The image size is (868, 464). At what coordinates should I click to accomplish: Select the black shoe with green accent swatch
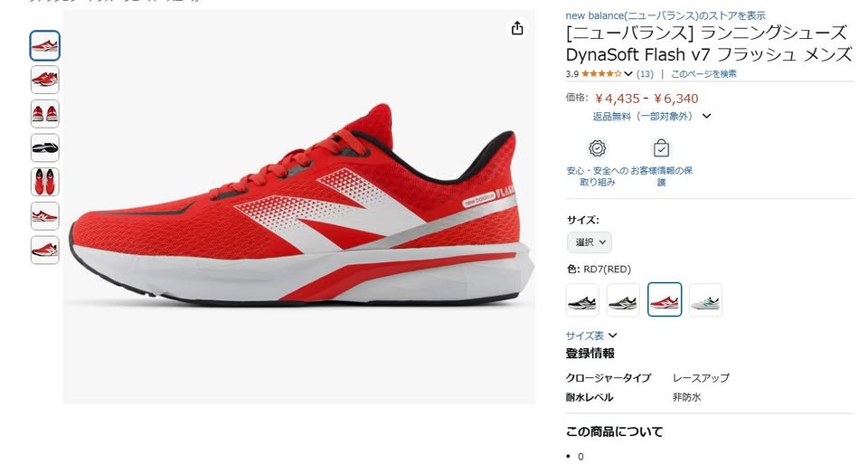click(x=623, y=300)
